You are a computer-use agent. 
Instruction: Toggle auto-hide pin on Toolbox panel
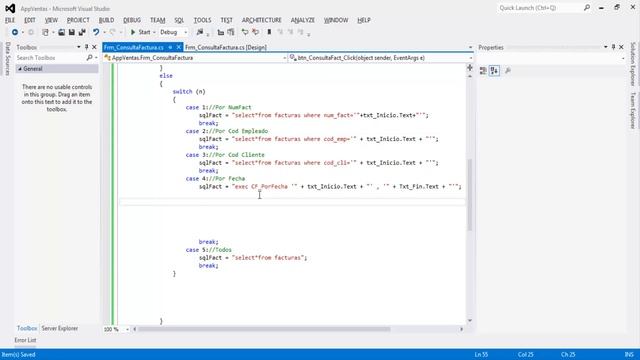pos(87,47)
